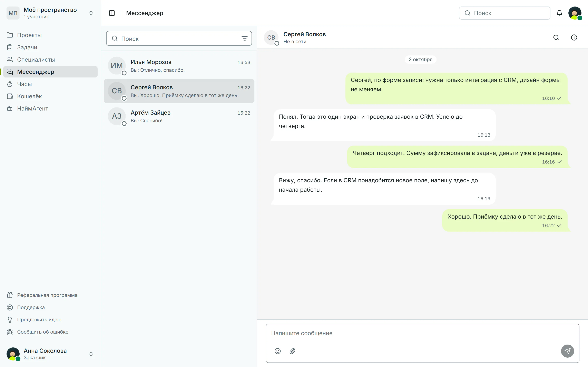Open the chat info icon

pyautogui.click(x=574, y=38)
